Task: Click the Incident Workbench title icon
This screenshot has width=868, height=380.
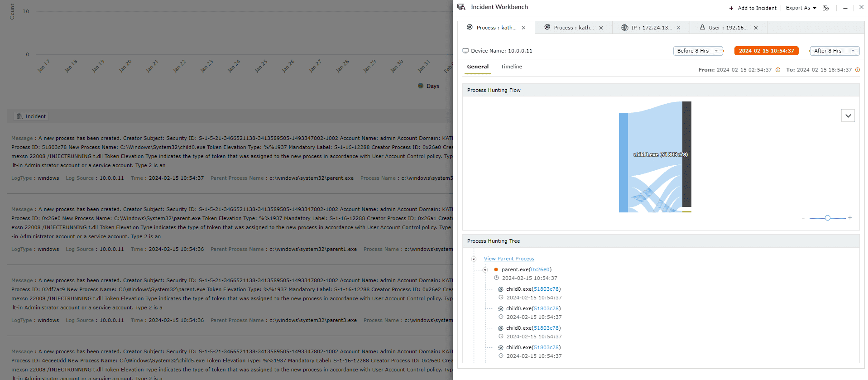Action: click(461, 7)
